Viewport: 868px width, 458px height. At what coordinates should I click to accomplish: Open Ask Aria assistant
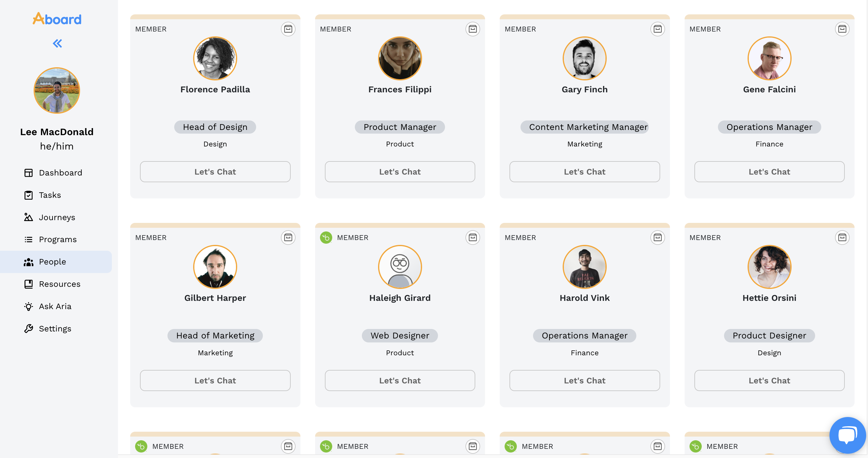[x=55, y=306]
